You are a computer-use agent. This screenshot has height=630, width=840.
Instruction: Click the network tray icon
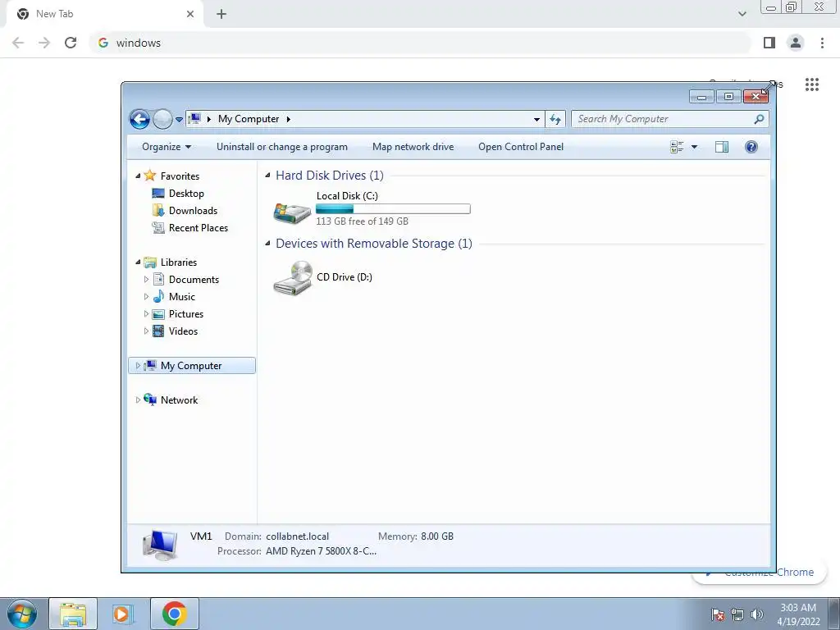737,614
